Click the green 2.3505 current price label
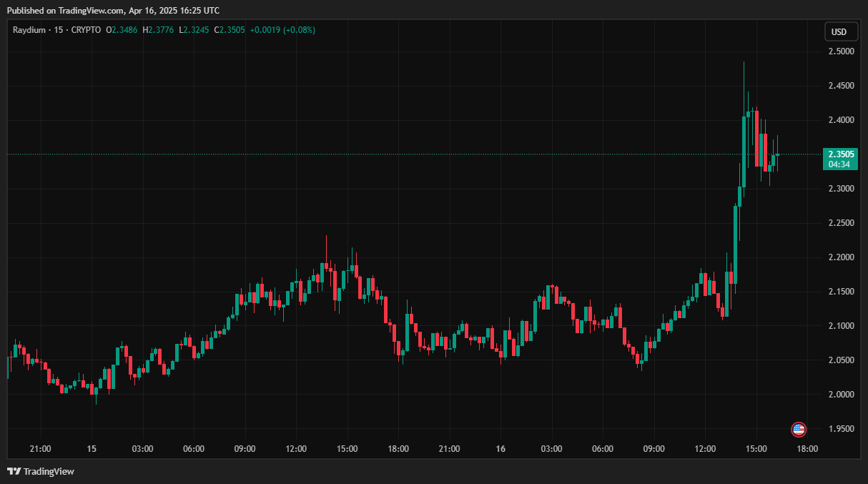The height and width of the screenshot is (484, 868). tap(839, 154)
